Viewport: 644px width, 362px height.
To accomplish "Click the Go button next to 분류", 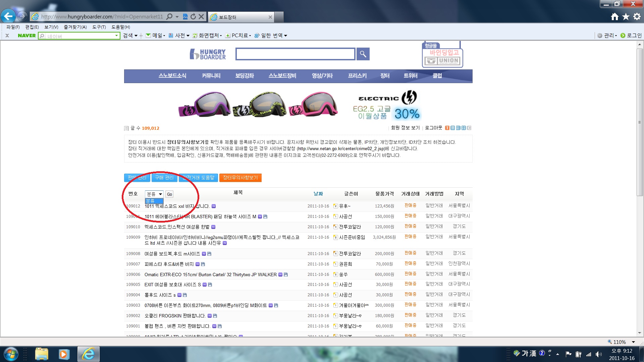I will (169, 194).
